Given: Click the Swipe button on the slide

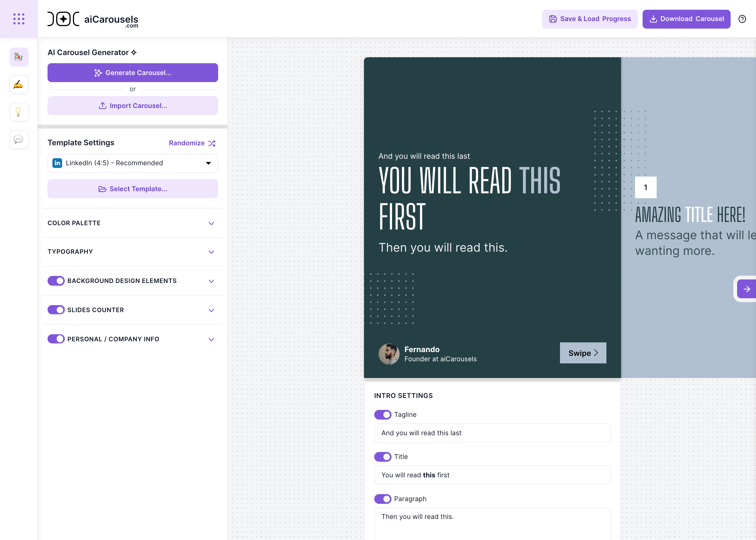Looking at the screenshot, I should tap(582, 353).
